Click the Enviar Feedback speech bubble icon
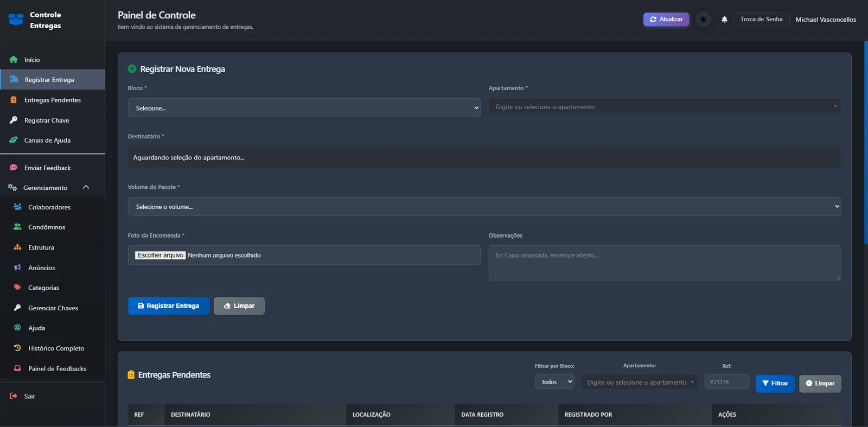The width and height of the screenshot is (868, 427). (x=14, y=168)
